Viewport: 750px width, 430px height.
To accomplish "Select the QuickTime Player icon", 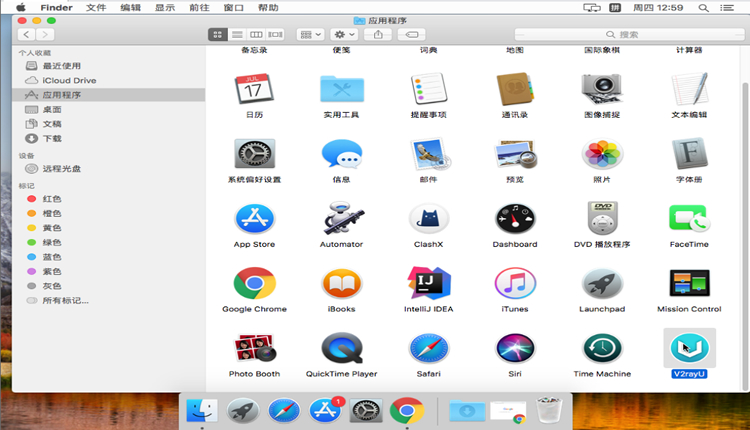I will pyautogui.click(x=341, y=349).
